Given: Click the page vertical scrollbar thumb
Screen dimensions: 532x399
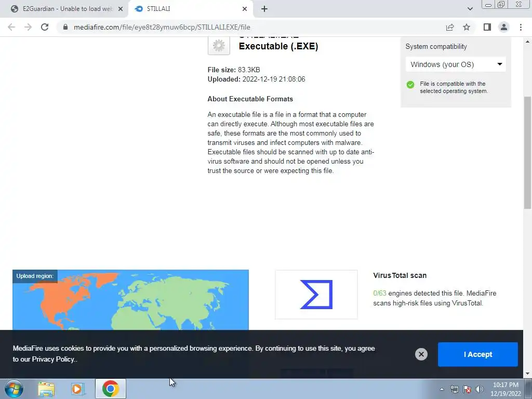Looking at the screenshot, I should coord(528,153).
